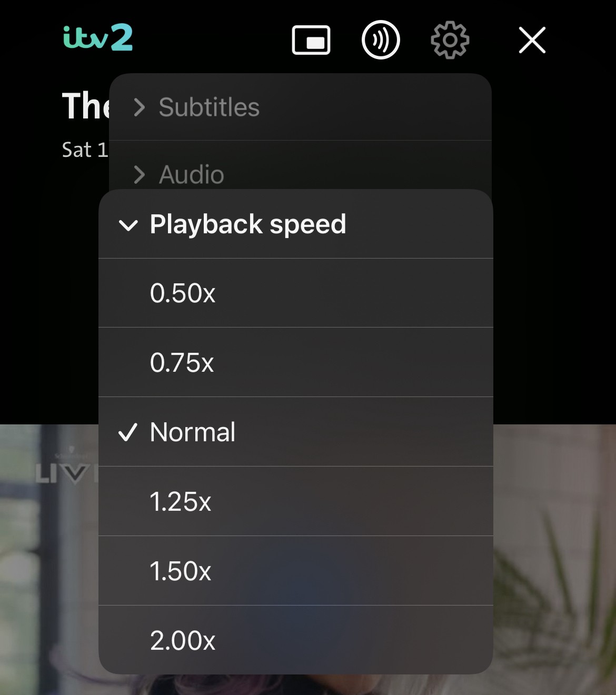Screen dimensions: 616x695
Task: Select 0.50x playback speed
Action: coord(183,293)
